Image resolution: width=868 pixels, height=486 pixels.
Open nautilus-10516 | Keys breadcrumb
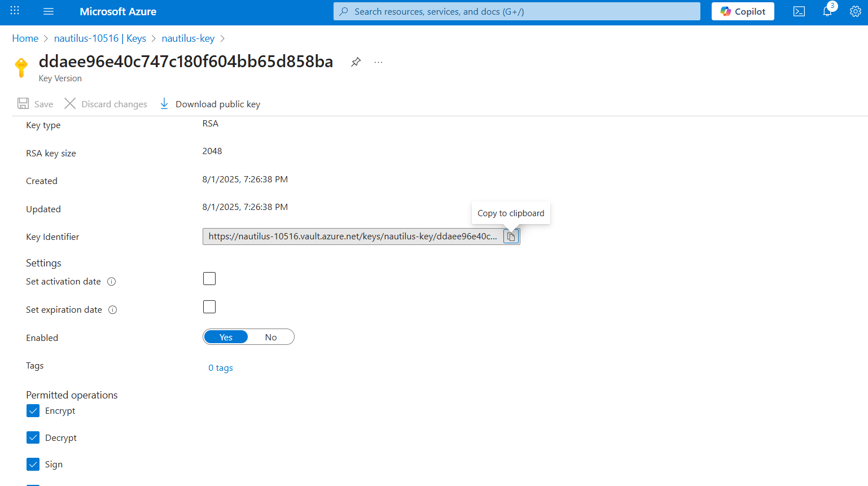100,38
